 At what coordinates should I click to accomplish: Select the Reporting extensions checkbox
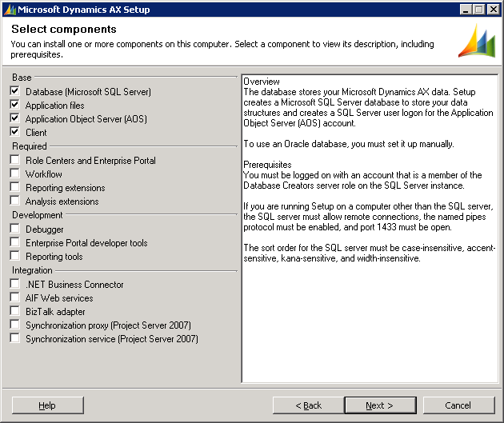tap(15, 188)
